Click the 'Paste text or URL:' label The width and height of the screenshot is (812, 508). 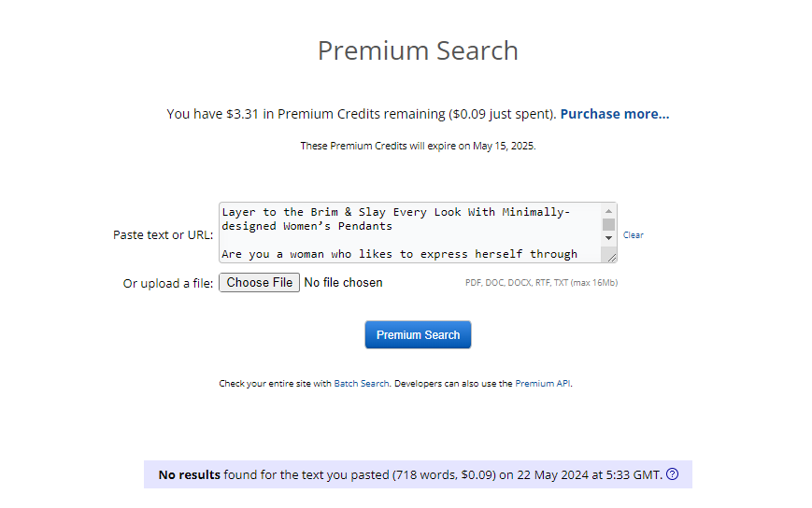tap(164, 235)
